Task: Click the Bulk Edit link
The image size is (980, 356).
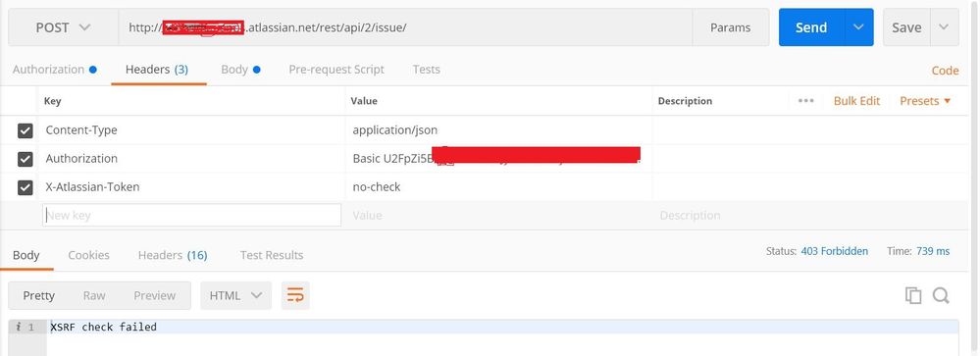Action: pos(856,101)
